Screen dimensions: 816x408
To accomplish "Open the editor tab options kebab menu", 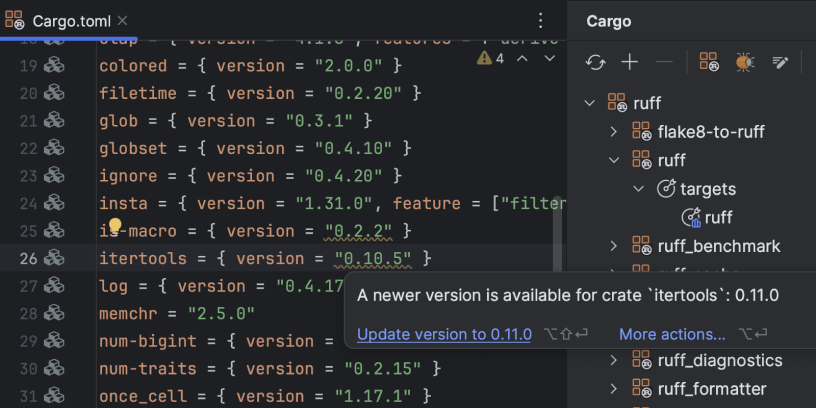I will 540,20.
